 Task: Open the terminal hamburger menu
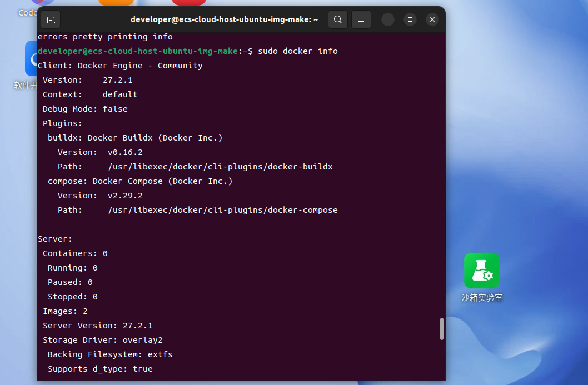pyautogui.click(x=361, y=19)
